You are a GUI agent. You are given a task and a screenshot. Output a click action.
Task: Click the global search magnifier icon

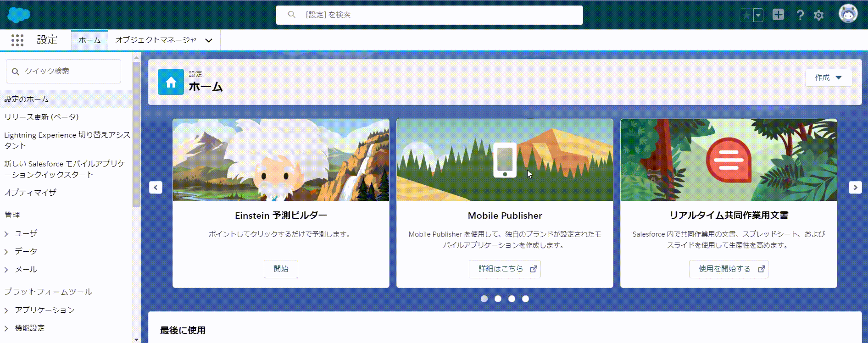point(291,15)
